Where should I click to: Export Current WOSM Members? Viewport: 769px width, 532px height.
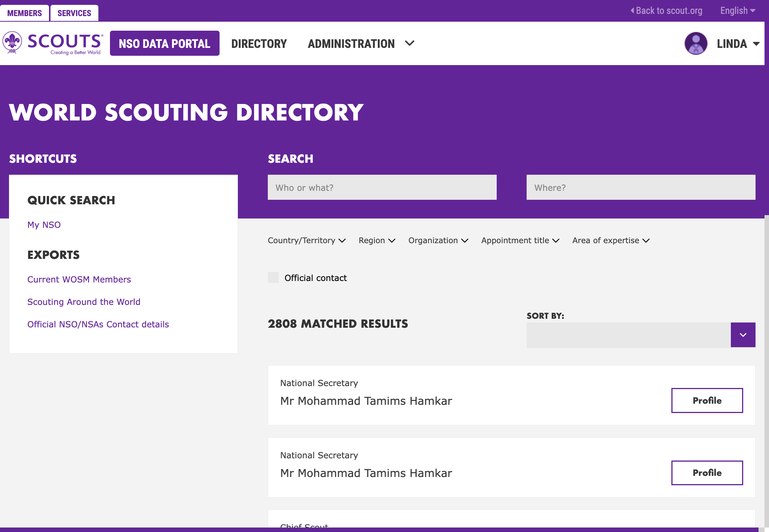pos(79,279)
